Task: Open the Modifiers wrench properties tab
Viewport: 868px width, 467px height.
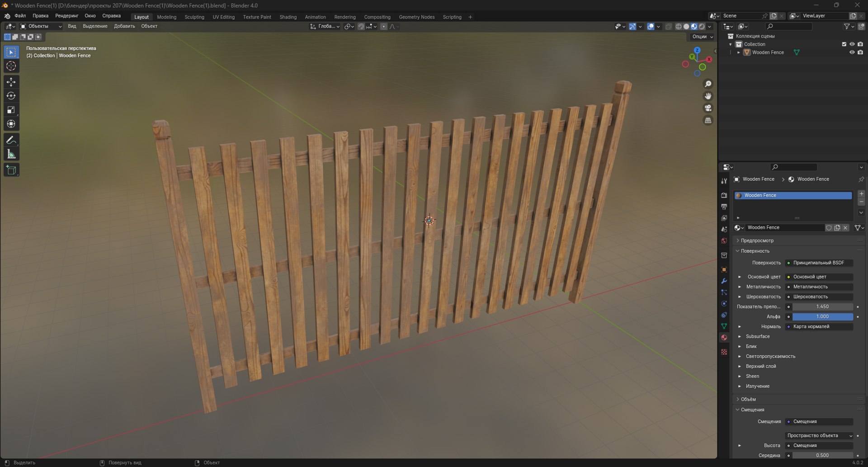Action: pos(724,281)
